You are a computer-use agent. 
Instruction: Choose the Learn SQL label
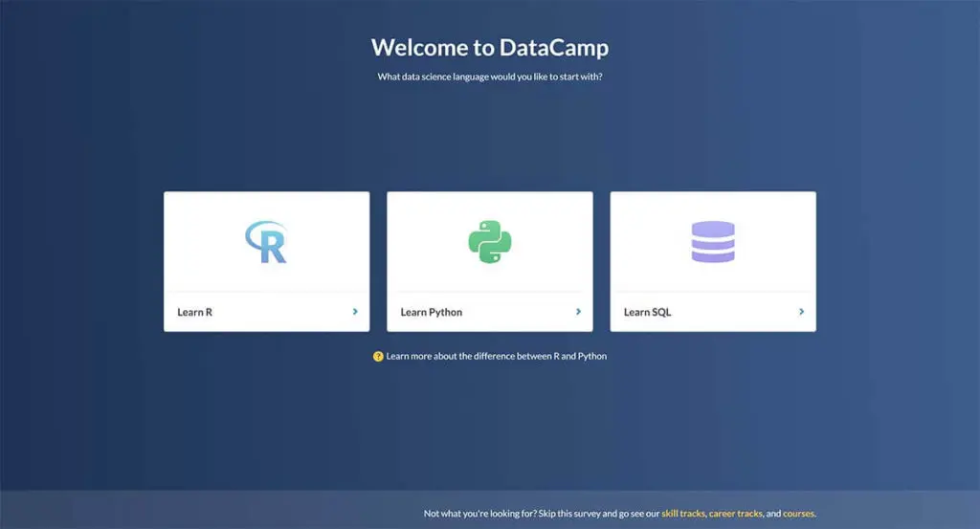click(x=648, y=312)
